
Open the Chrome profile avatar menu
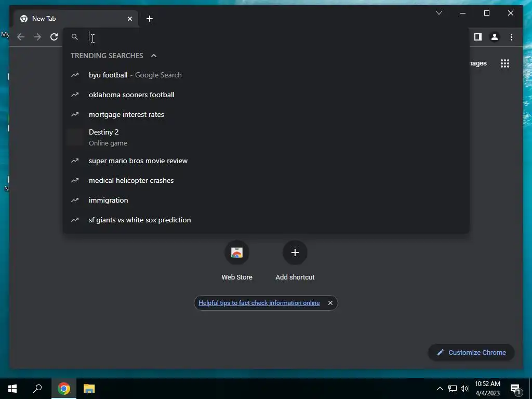click(x=495, y=37)
